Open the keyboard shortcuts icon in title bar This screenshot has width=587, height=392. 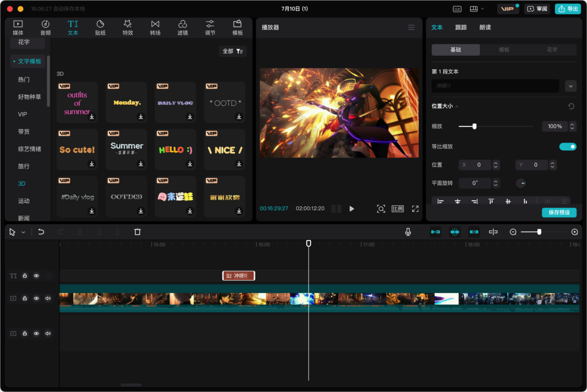[x=457, y=9]
